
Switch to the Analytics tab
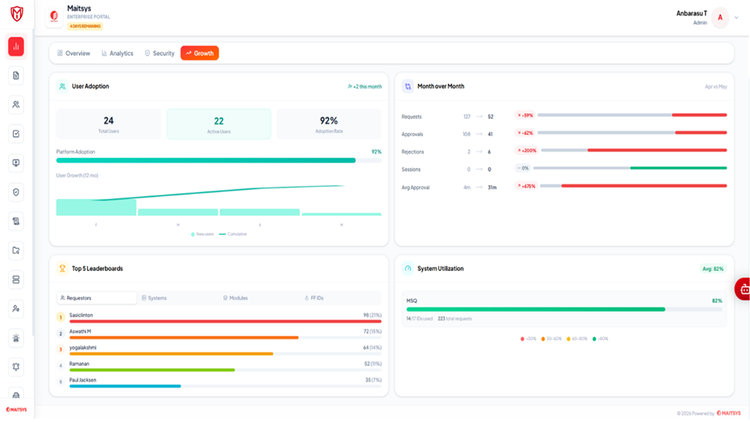(117, 53)
